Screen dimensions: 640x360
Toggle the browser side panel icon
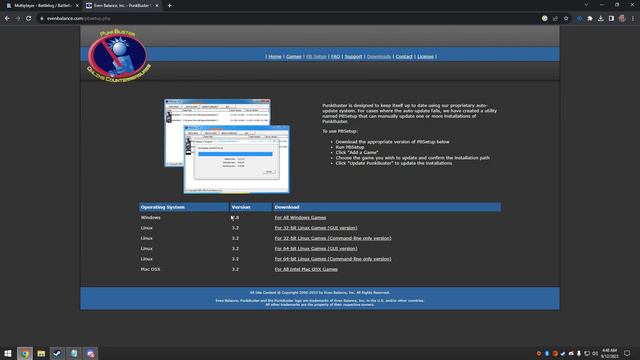[x=611, y=18]
